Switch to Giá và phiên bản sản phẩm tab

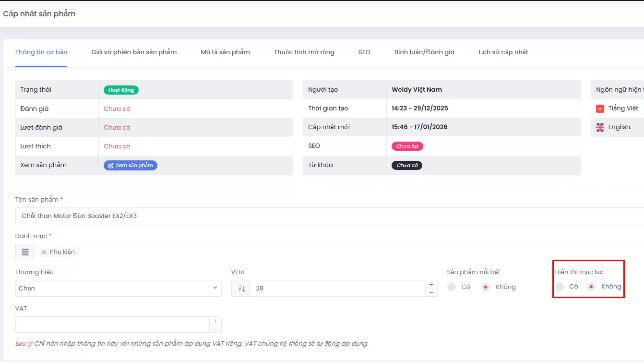click(x=134, y=52)
